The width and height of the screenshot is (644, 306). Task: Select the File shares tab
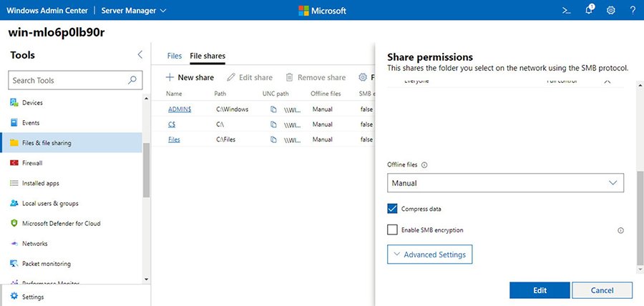[208, 55]
